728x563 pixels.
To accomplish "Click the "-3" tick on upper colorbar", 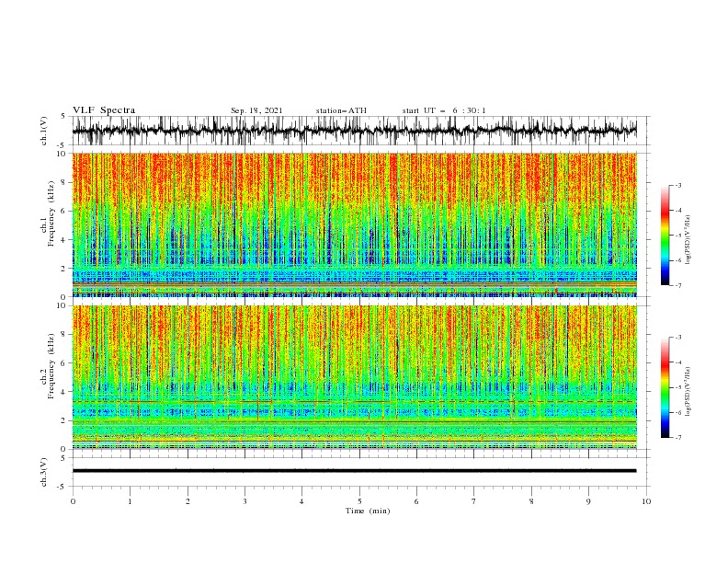I will 677,185.
